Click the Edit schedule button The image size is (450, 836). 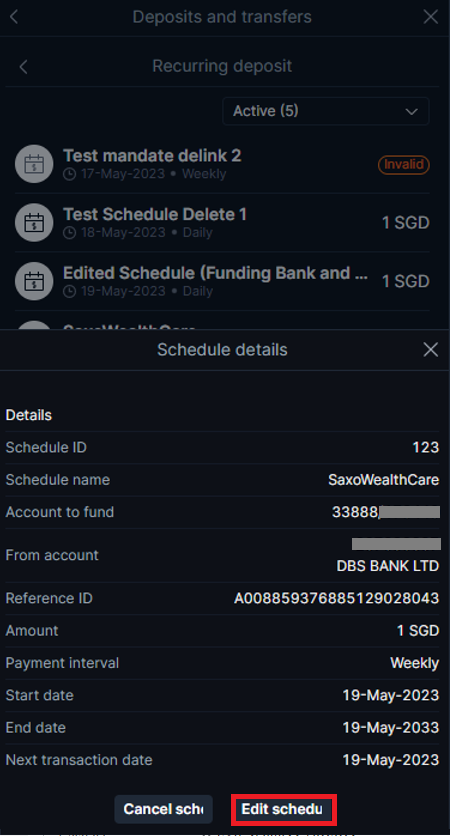point(284,809)
